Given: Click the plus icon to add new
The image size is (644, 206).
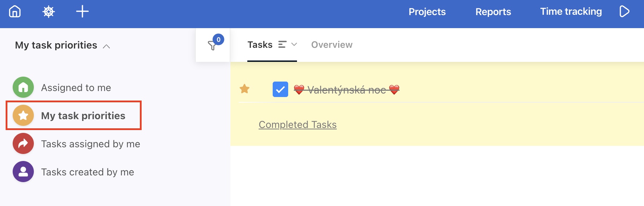Looking at the screenshot, I should click(x=82, y=12).
